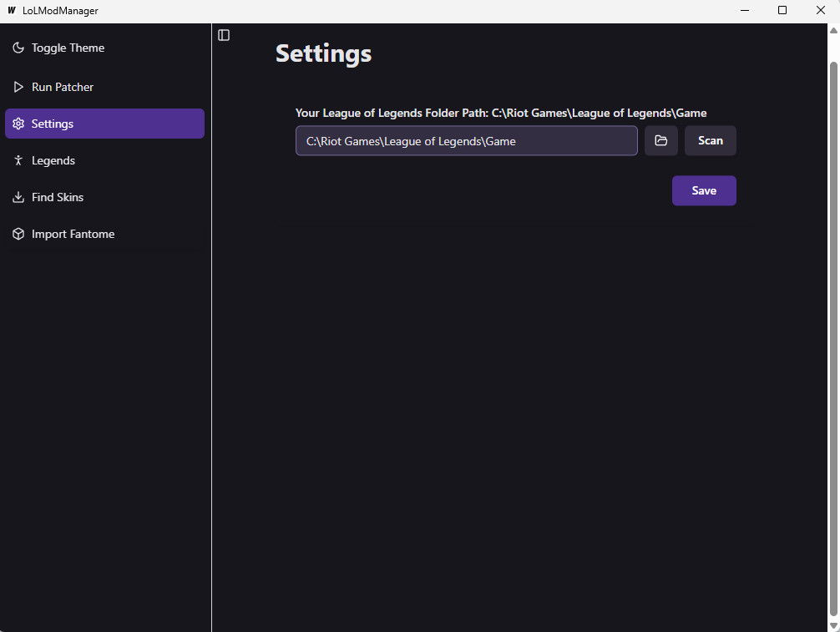Open the folder browse icon beside the path field
This screenshot has width=840, height=632.
coord(660,140)
